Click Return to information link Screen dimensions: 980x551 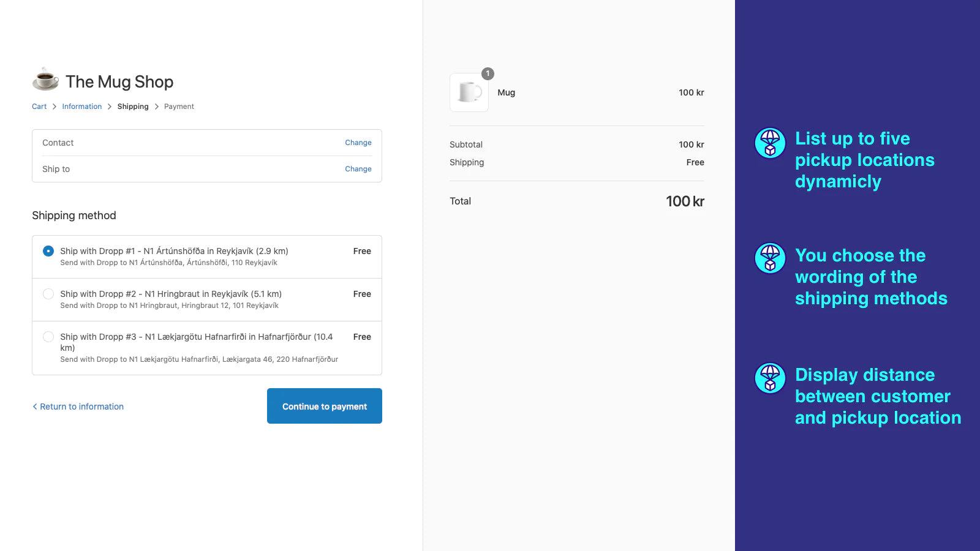click(78, 407)
